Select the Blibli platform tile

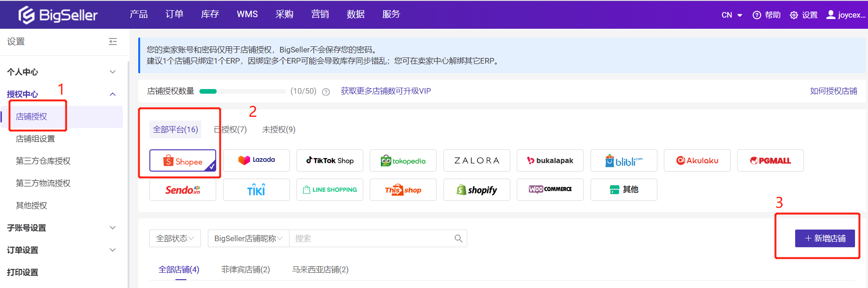click(x=624, y=160)
